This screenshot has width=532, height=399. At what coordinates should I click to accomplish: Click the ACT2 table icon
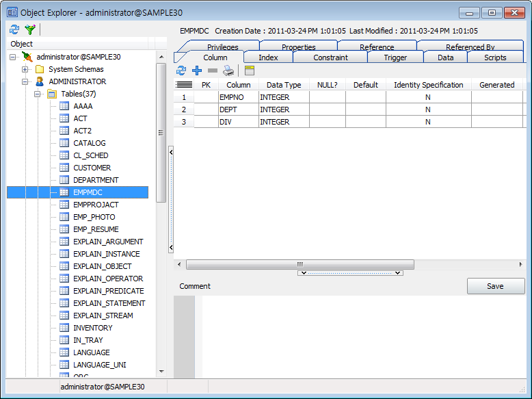tap(64, 131)
